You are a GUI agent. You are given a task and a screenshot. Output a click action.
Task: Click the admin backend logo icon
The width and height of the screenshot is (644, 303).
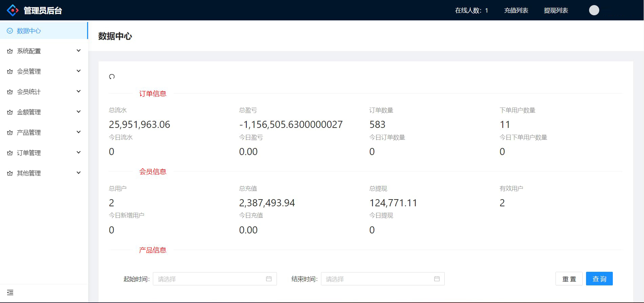[x=13, y=10]
